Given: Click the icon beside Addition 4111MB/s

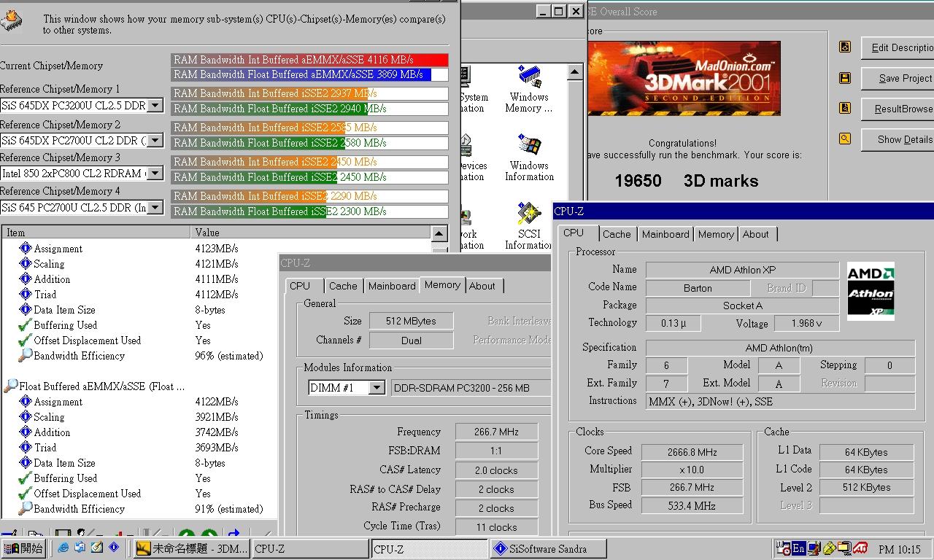Looking at the screenshot, I should (x=26, y=279).
